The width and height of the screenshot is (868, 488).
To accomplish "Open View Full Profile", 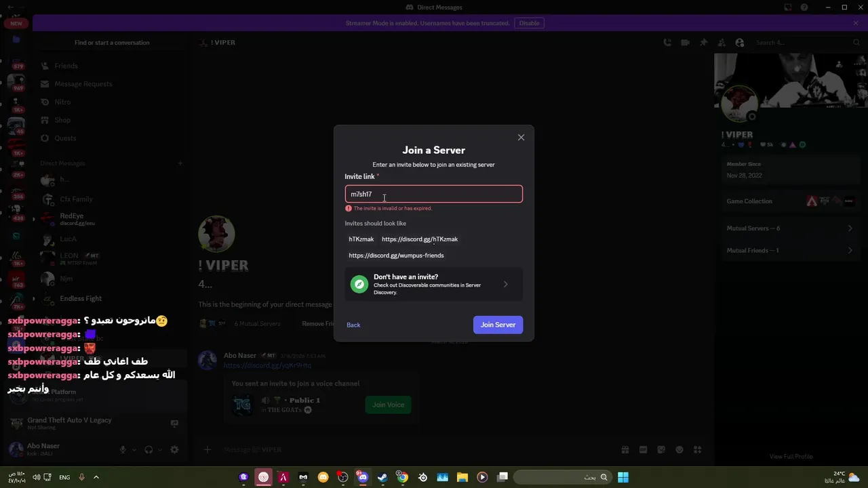I will tap(791, 457).
